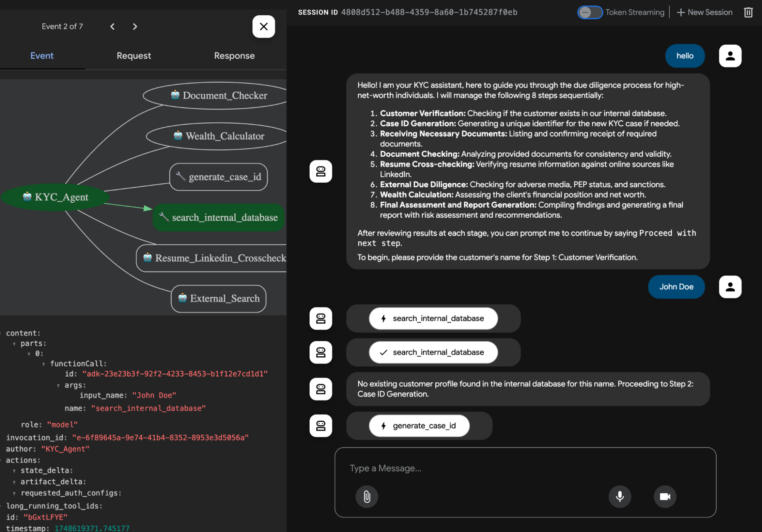Screen dimensions: 762x532
Task: Attach a file using the paperclip icon
Action: [x=366, y=497]
